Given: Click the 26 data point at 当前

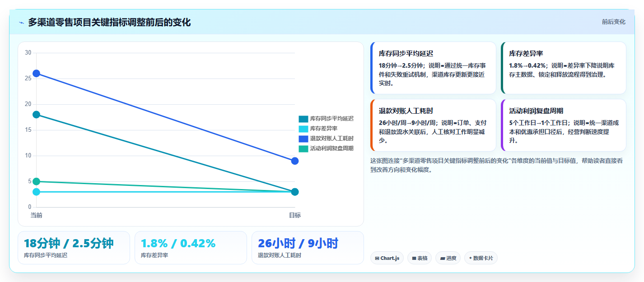Looking at the screenshot, I should (37, 74).
